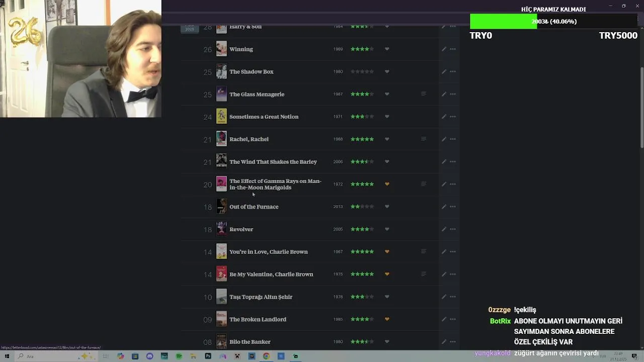
Task: Show more options for Revolver
Action: point(453,229)
